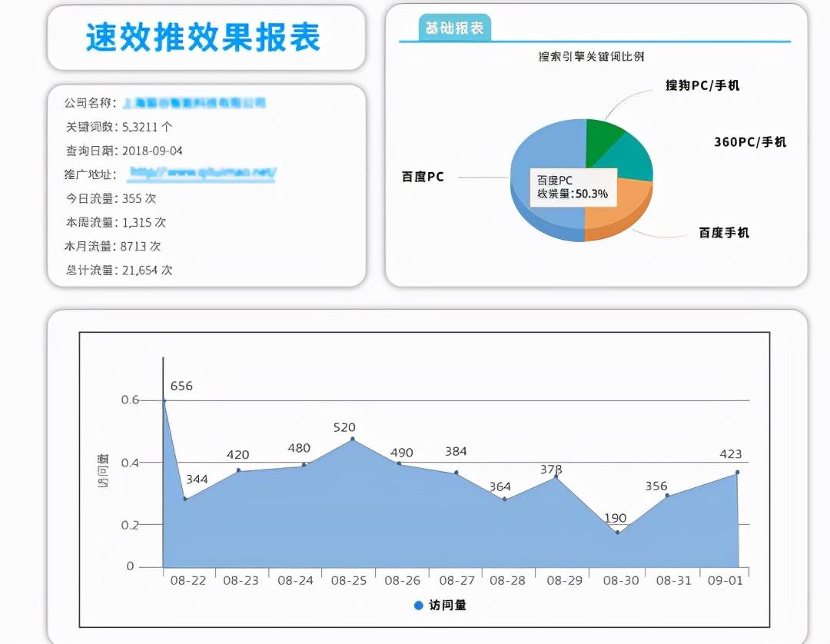Click the 百度PC label left of pie
The height and width of the screenshot is (644, 830).
click(x=423, y=177)
